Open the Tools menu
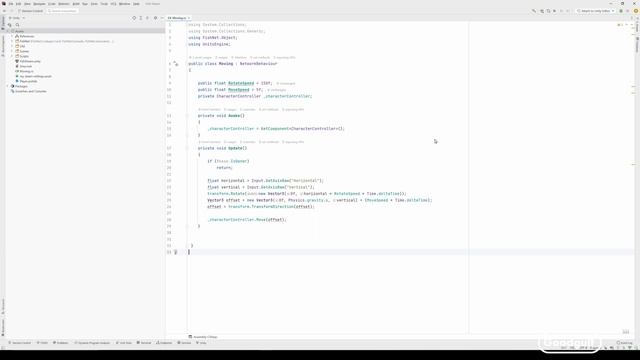 click(x=104, y=4)
